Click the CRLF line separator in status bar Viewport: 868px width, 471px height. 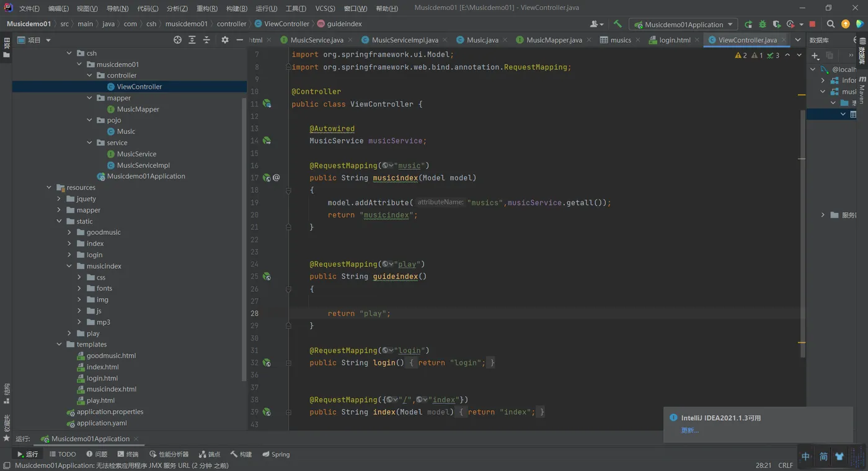[x=786, y=465]
